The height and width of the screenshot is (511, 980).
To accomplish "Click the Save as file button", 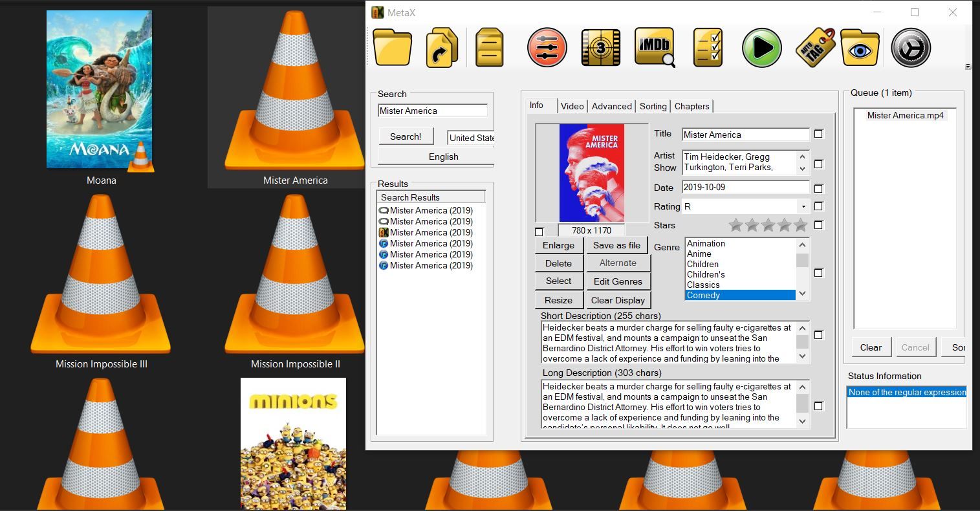I will 616,245.
